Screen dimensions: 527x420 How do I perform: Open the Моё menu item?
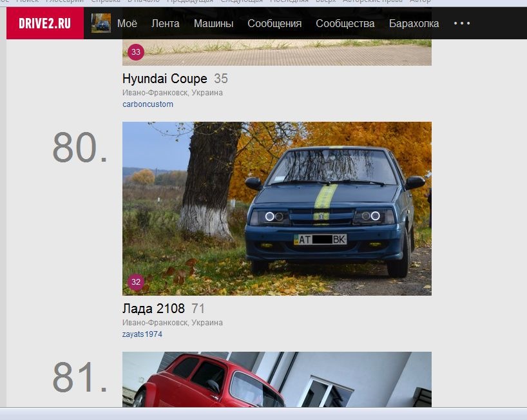[127, 24]
